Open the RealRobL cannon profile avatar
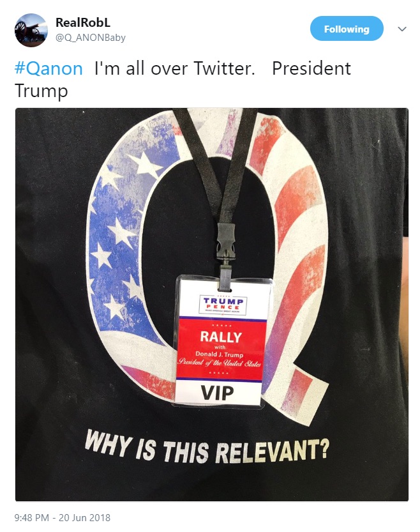Screen dimensions: 420x532 (31, 30)
